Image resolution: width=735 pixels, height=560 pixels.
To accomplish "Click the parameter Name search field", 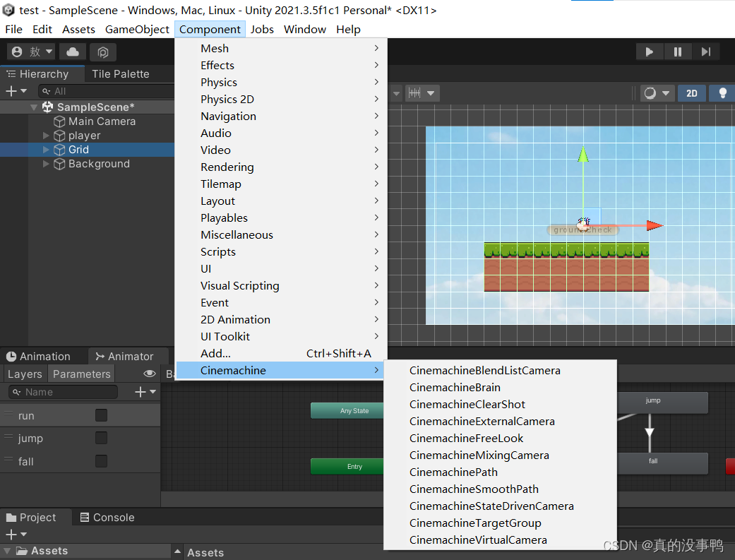I will tap(64, 392).
